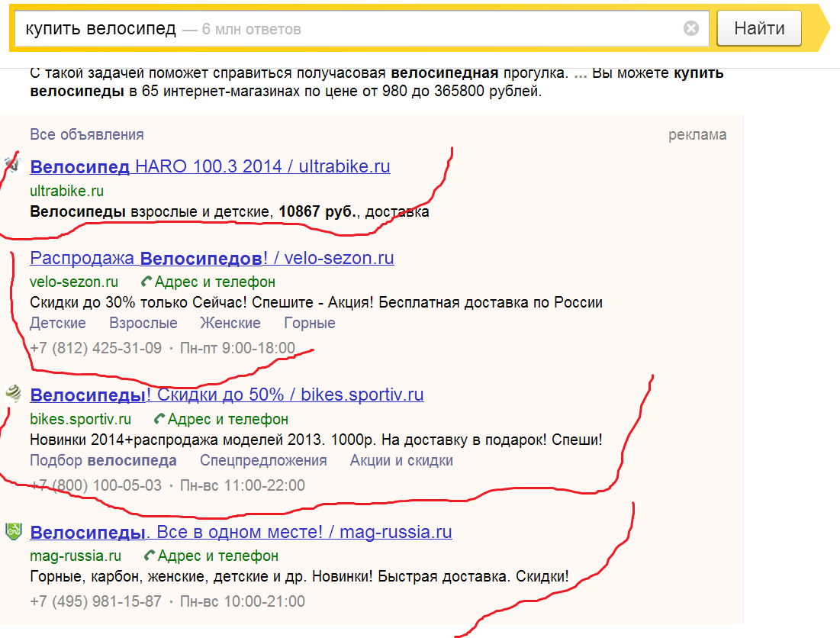Open green ultrabike.ru URL link

(x=67, y=191)
